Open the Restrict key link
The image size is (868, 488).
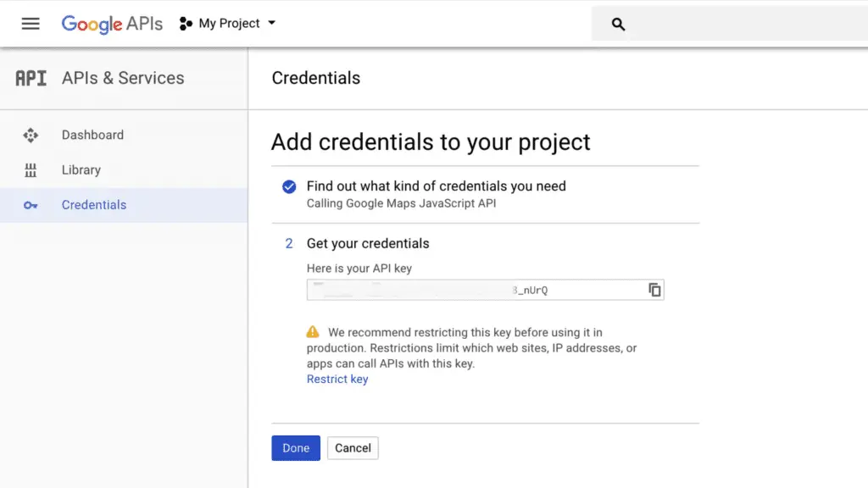point(337,379)
